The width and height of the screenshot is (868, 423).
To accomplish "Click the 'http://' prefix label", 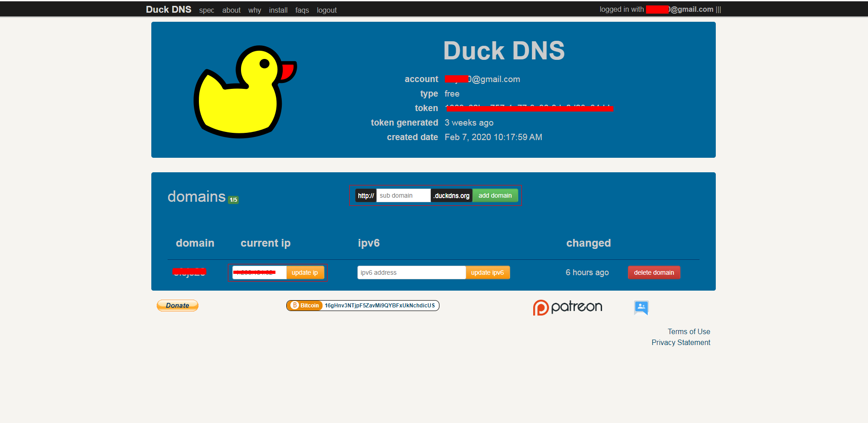I will point(366,195).
